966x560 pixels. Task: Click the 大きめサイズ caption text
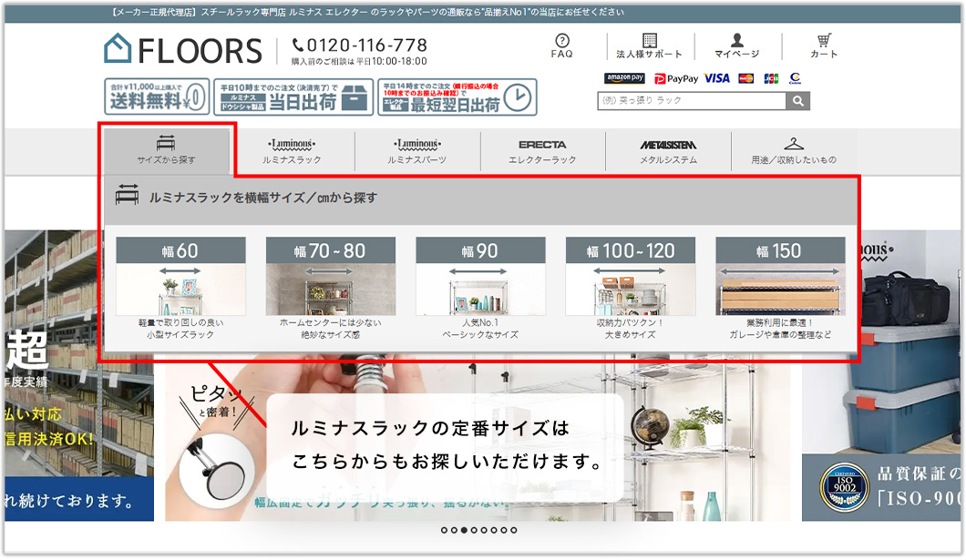click(x=631, y=335)
